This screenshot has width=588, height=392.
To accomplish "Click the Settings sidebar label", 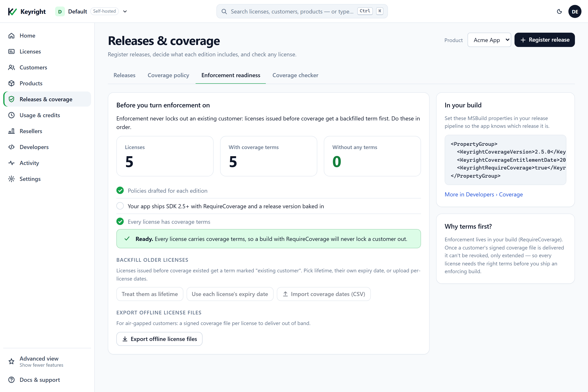I will click(x=30, y=179).
